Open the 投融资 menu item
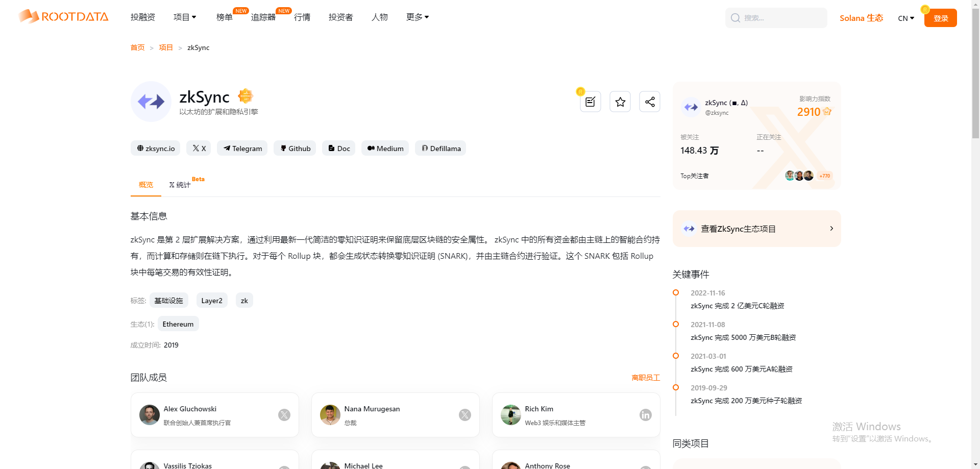This screenshot has width=980, height=469. click(x=143, y=17)
